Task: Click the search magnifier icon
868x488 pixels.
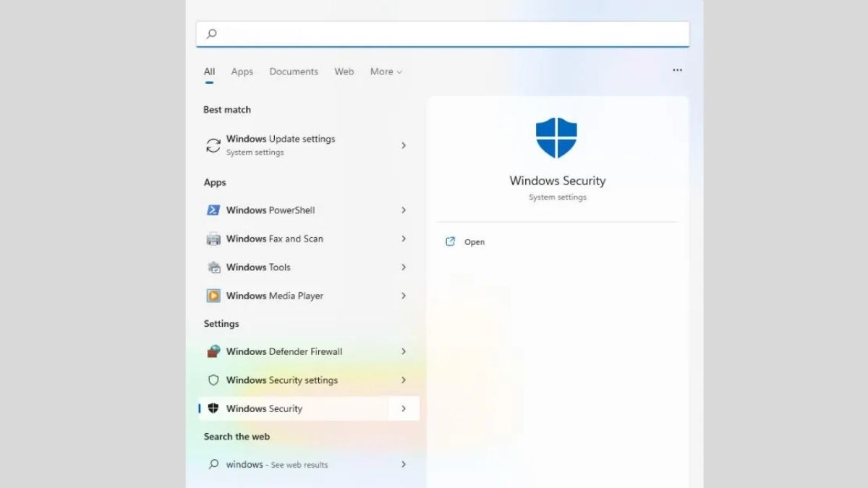Action: tap(210, 33)
